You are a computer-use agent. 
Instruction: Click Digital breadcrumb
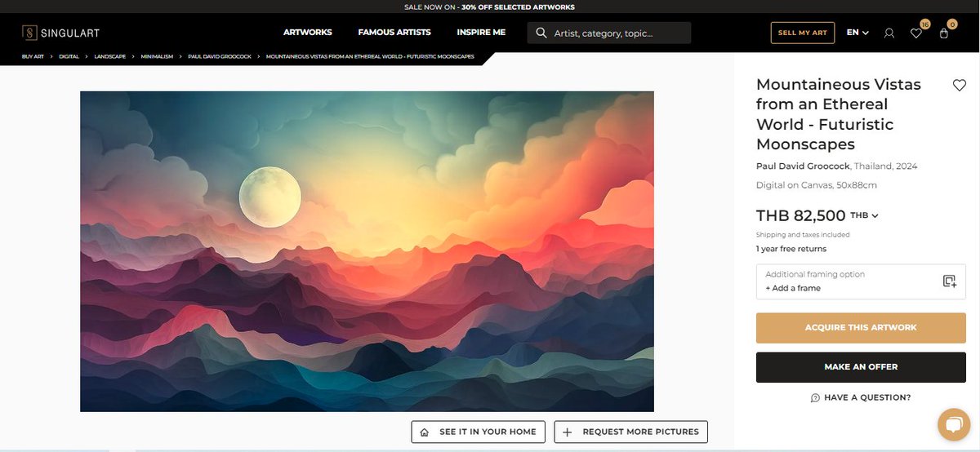69,57
